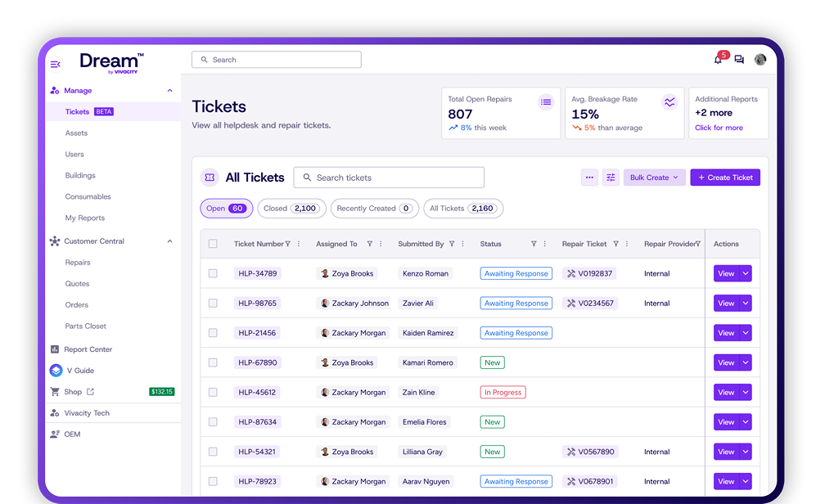Open the Total Open Repairs list icon

tap(546, 101)
